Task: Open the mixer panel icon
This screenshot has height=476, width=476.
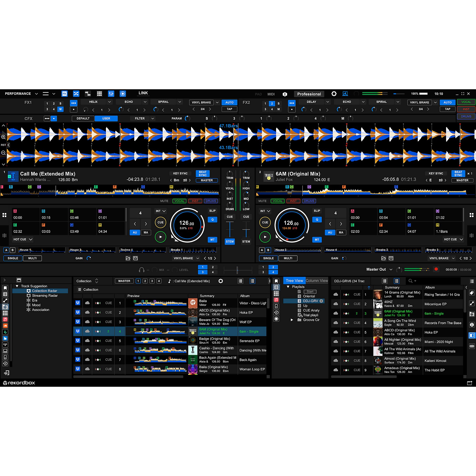Action: (x=111, y=94)
